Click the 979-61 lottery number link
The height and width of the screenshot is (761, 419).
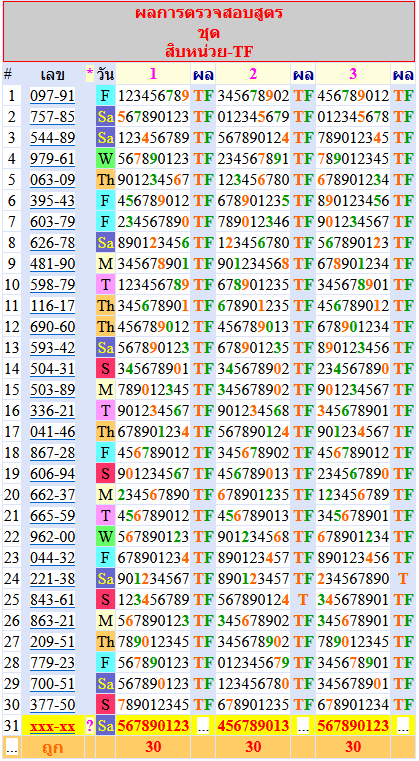[x=52, y=159]
